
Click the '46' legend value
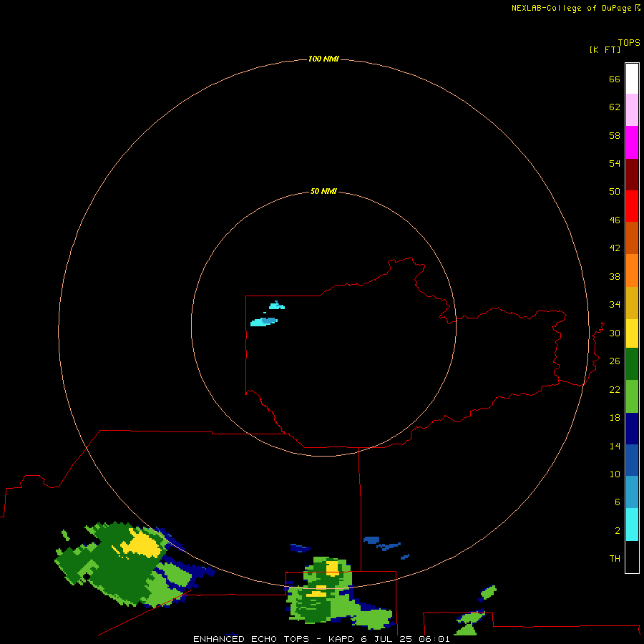[x=615, y=220]
